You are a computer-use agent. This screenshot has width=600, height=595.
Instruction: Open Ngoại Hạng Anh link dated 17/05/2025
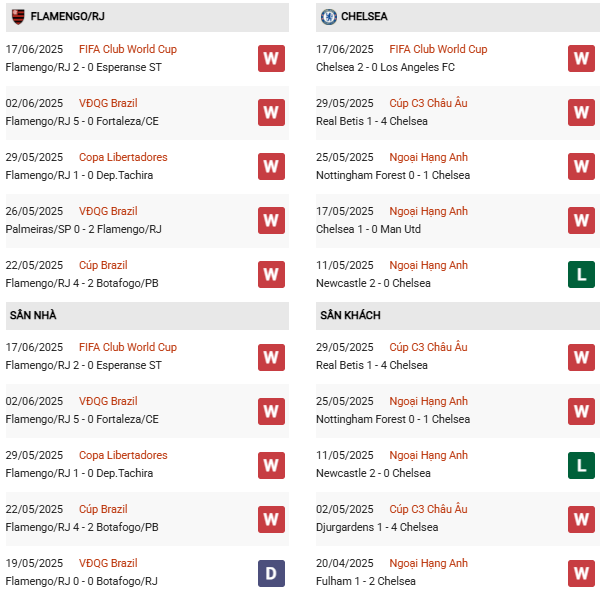click(x=428, y=211)
